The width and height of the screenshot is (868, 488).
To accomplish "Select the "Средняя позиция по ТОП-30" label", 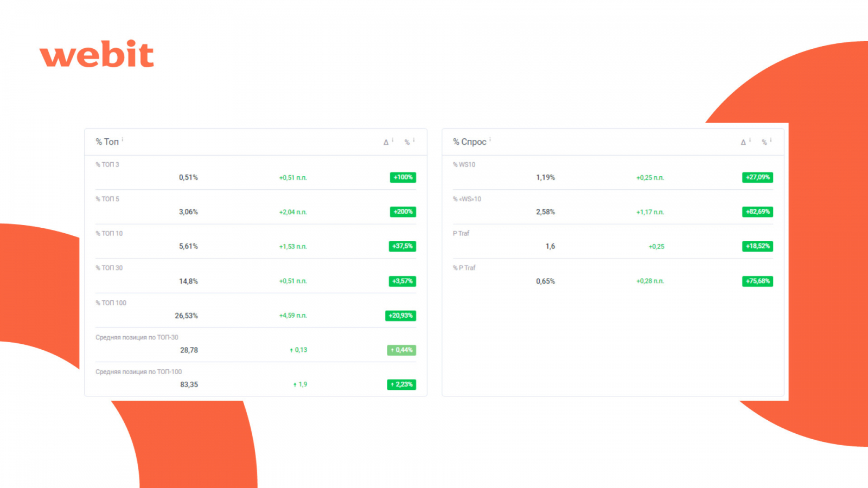I will pyautogui.click(x=137, y=337).
